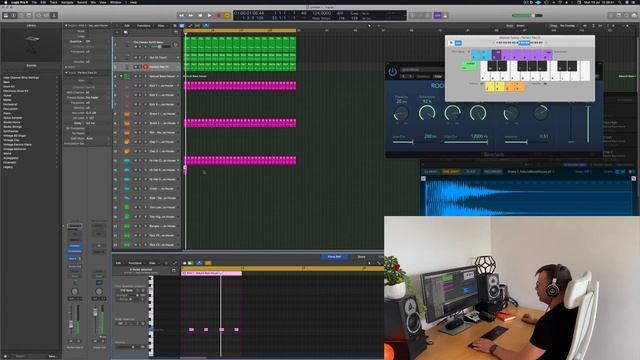Screen dimensions: 640x360
Task: Click the Add Track plus button
Action: (x=117, y=32)
